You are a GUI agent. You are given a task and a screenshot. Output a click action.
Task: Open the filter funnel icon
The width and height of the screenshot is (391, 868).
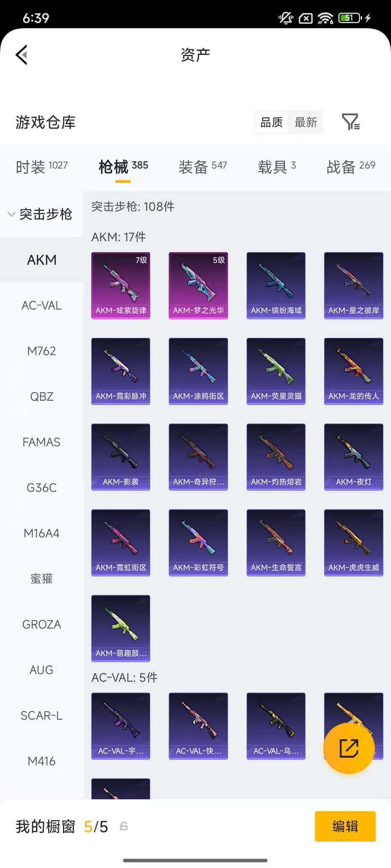pyautogui.click(x=351, y=122)
